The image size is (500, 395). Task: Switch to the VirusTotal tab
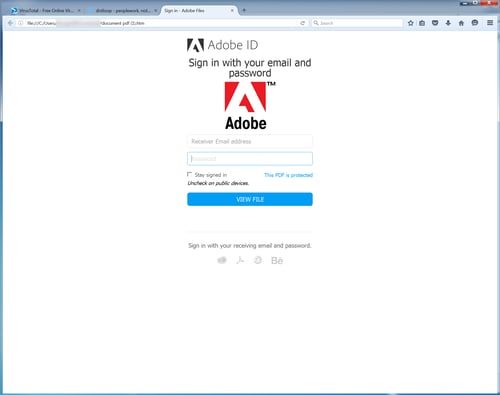[x=46, y=11]
